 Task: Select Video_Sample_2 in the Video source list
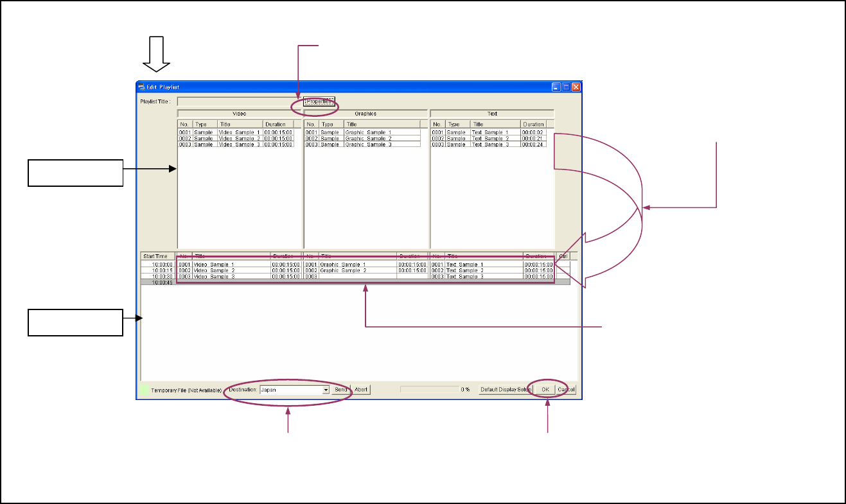pyautogui.click(x=239, y=139)
